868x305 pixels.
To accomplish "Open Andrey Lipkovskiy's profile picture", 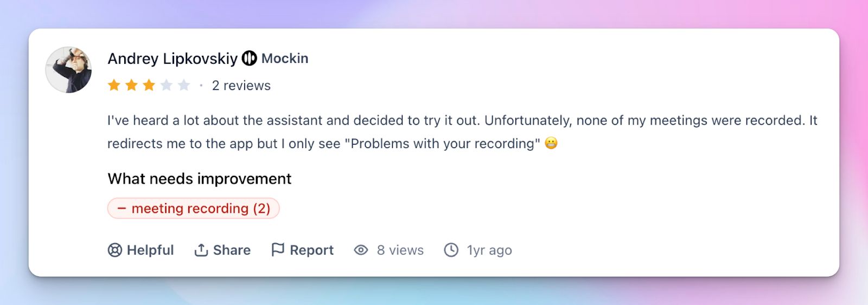I will pos(68,70).
